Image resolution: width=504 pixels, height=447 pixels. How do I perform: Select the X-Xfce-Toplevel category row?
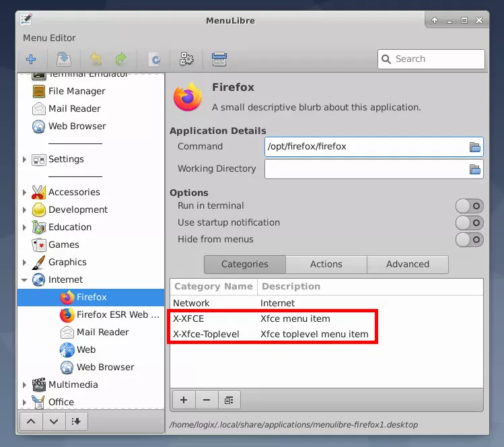326,335
